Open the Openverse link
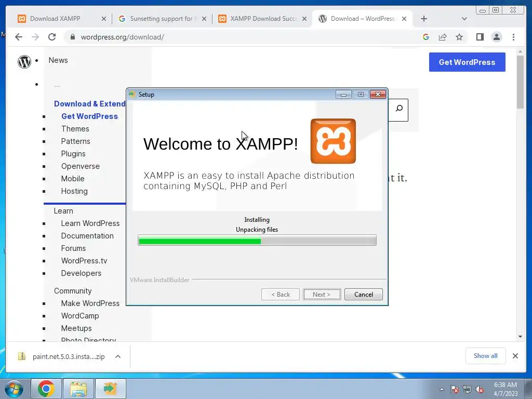This screenshot has height=399, width=532. coord(81,166)
